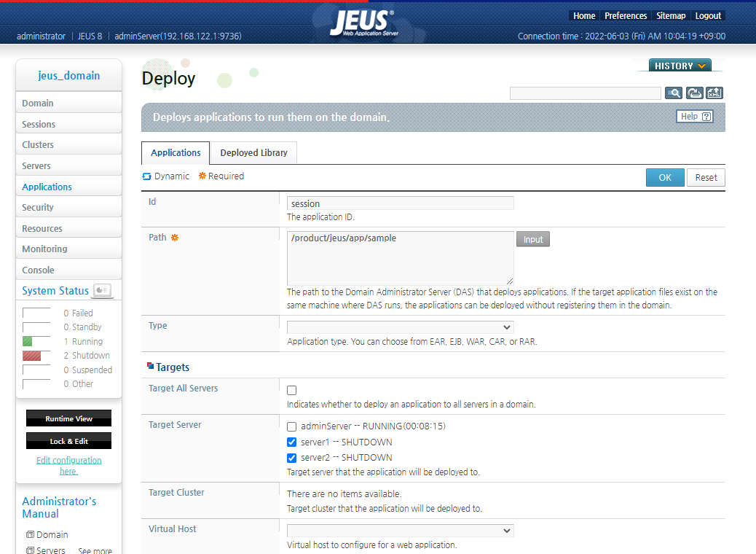Click the '0 Other' status entry
Viewport: 756px width, 554px height.
(79, 384)
